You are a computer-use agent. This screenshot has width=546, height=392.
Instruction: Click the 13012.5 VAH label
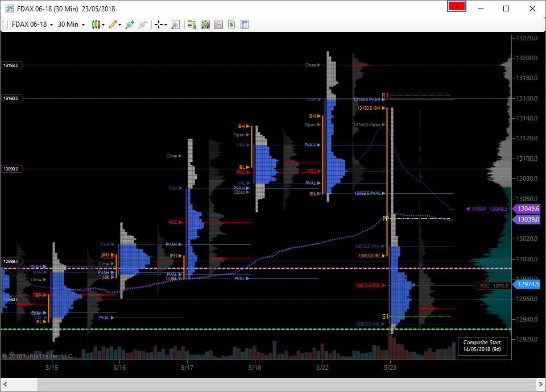[x=370, y=246]
